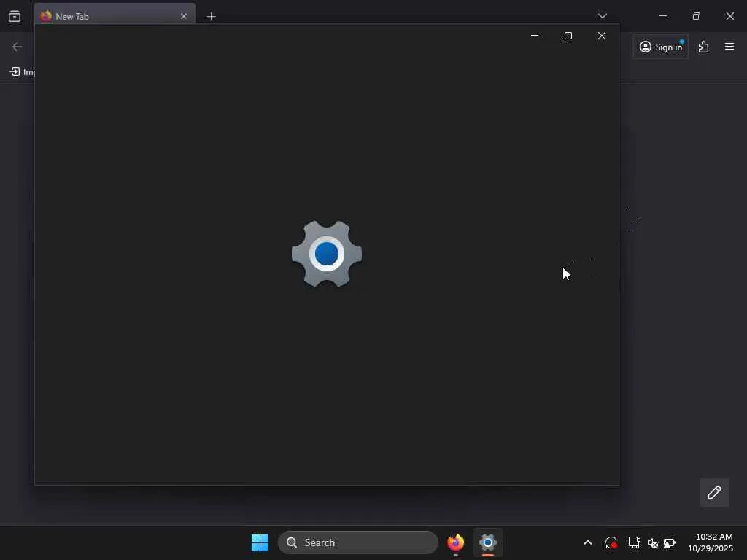Close the New Tab tab
This screenshot has width=747, height=560.
tap(184, 16)
